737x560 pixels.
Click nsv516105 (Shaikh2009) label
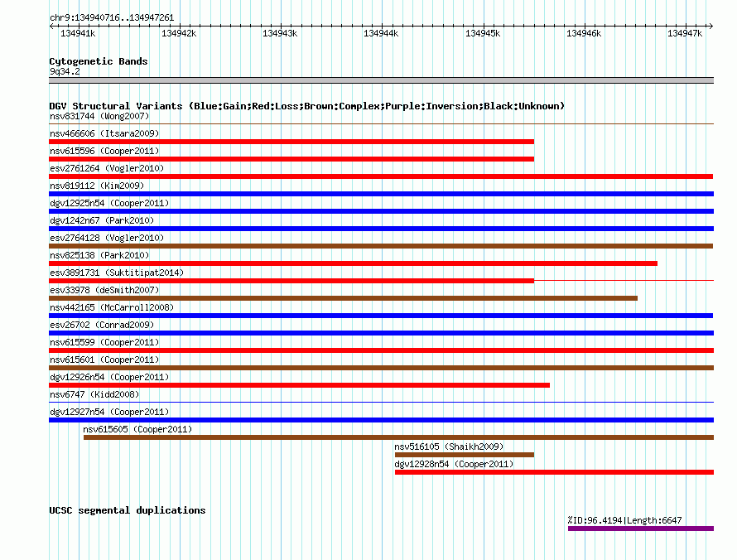coord(449,447)
